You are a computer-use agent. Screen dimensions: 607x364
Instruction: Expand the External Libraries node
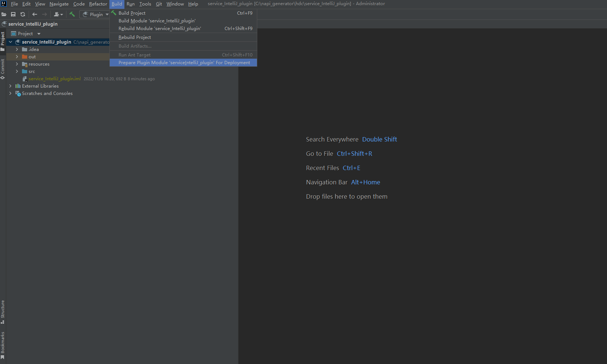click(x=10, y=86)
